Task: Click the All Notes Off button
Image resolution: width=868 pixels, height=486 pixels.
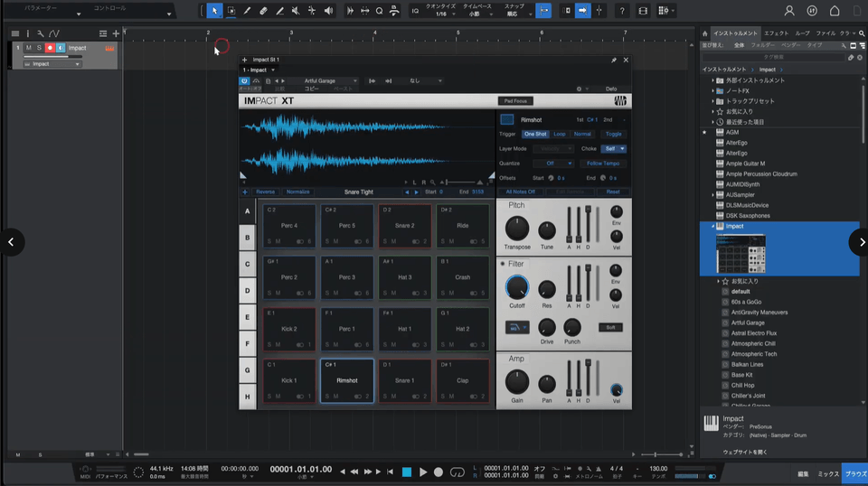Action: pyautogui.click(x=521, y=192)
